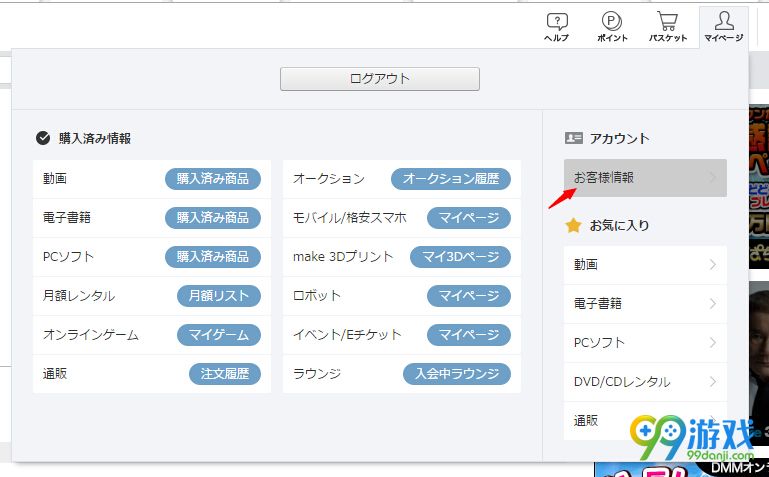
Task: Open the 動画 favorites item
Action: click(x=645, y=265)
